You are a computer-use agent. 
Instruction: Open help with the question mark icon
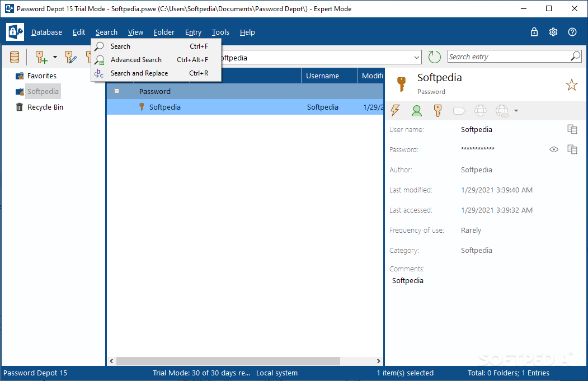[572, 32]
